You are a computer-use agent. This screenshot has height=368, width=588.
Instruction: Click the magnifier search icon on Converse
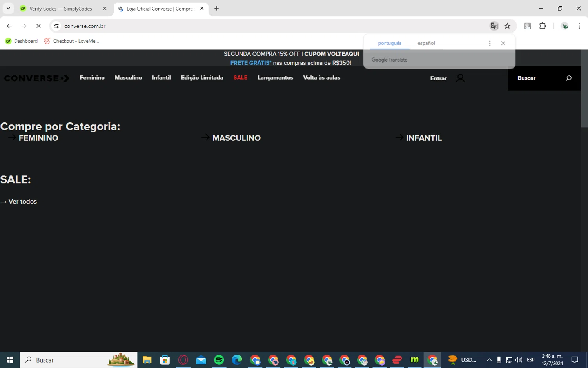point(569,78)
